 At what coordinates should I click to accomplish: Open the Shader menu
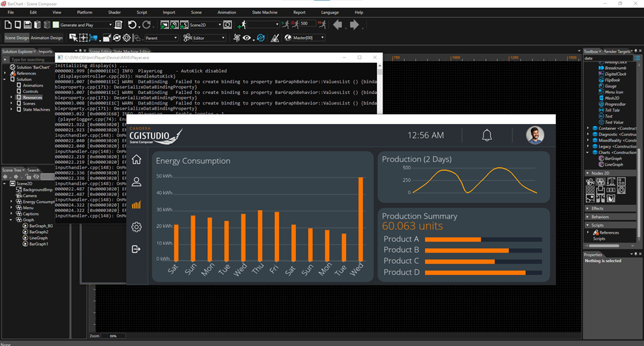coord(114,12)
